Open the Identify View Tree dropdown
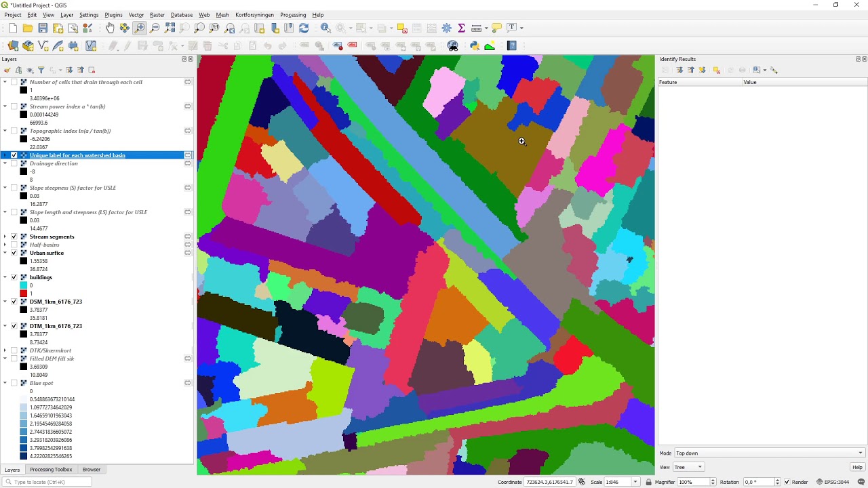This screenshot has height=488, width=868. point(689,467)
